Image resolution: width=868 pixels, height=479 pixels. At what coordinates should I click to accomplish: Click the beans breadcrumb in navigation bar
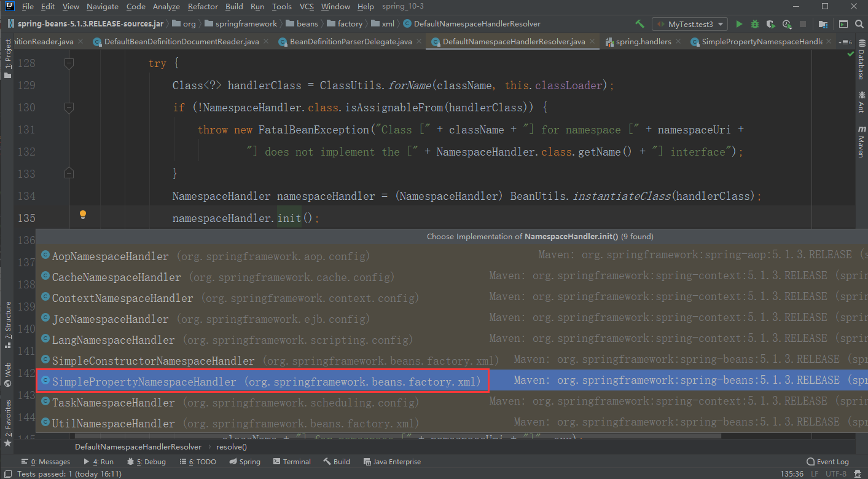pos(303,24)
